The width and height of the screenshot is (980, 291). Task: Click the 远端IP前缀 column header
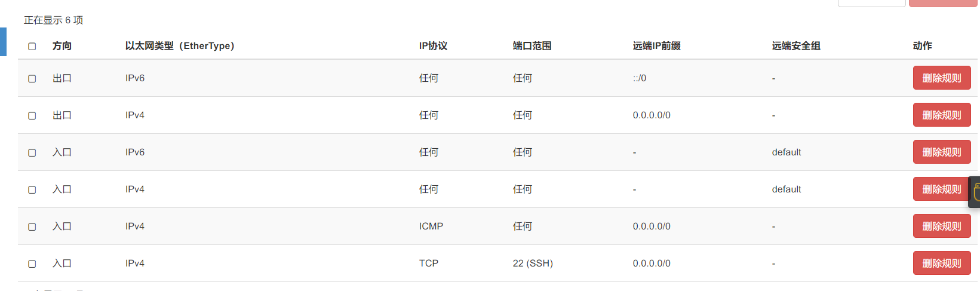coord(657,46)
